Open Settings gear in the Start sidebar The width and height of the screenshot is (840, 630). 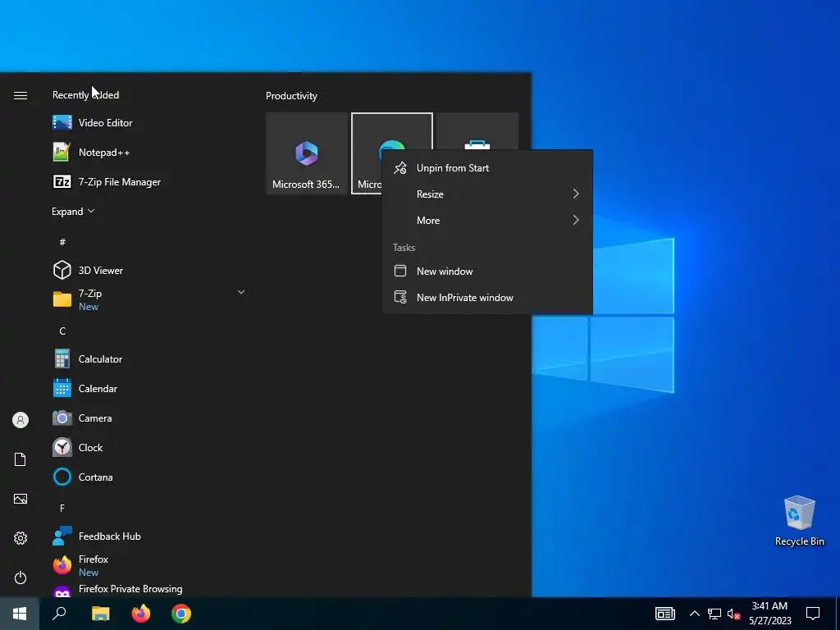(x=21, y=538)
